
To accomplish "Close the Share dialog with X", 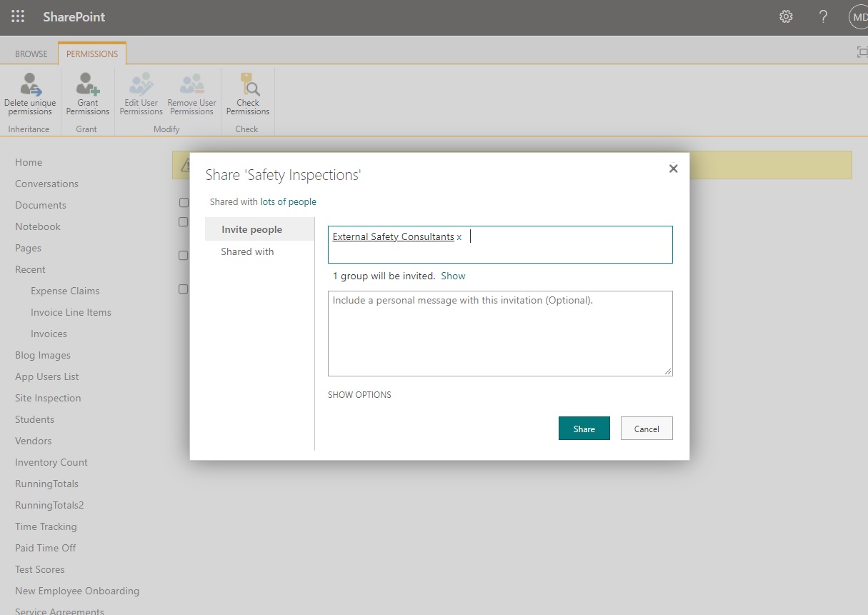I will point(672,169).
